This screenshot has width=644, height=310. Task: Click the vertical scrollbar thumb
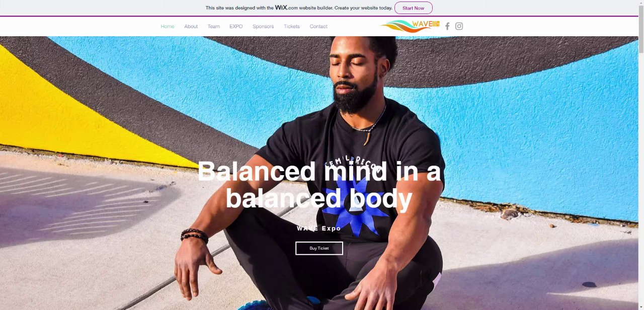point(641,30)
